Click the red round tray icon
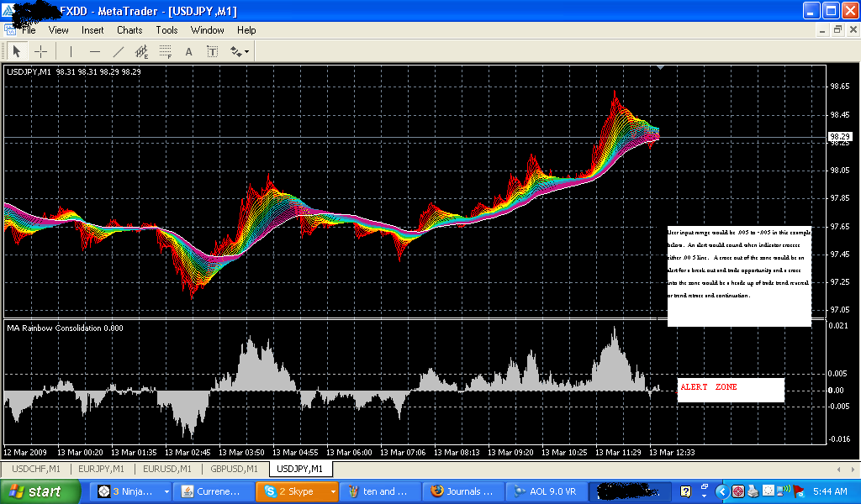Viewport: 861px width, 504px height. (737, 491)
